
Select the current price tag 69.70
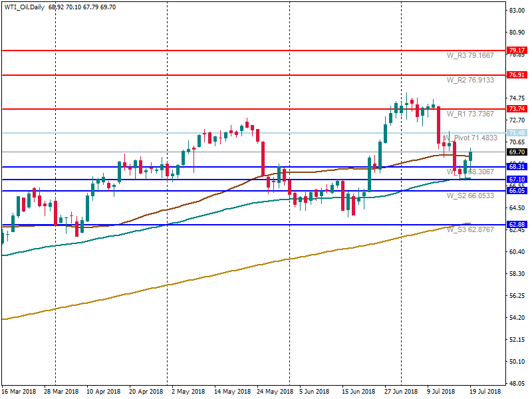(517, 152)
